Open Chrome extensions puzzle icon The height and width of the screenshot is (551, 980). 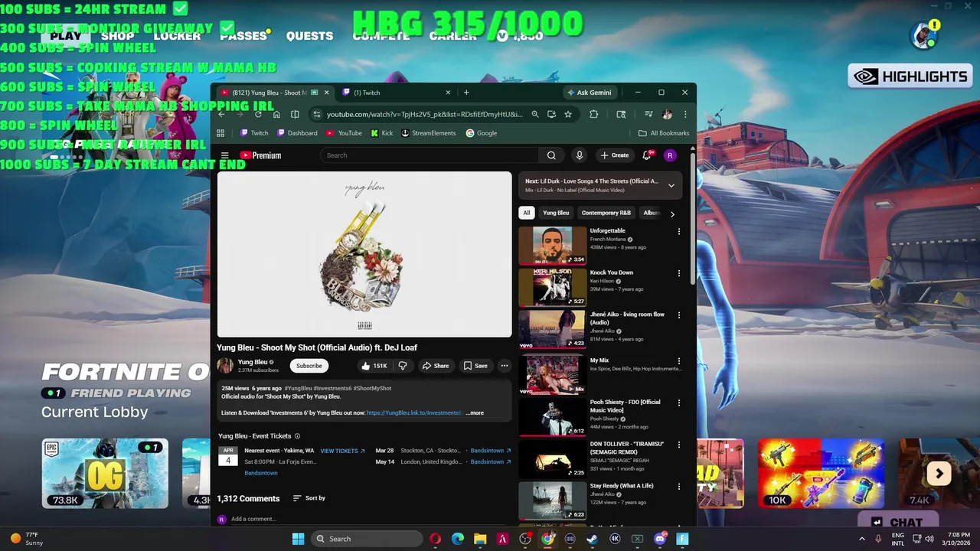click(x=594, y=114)
